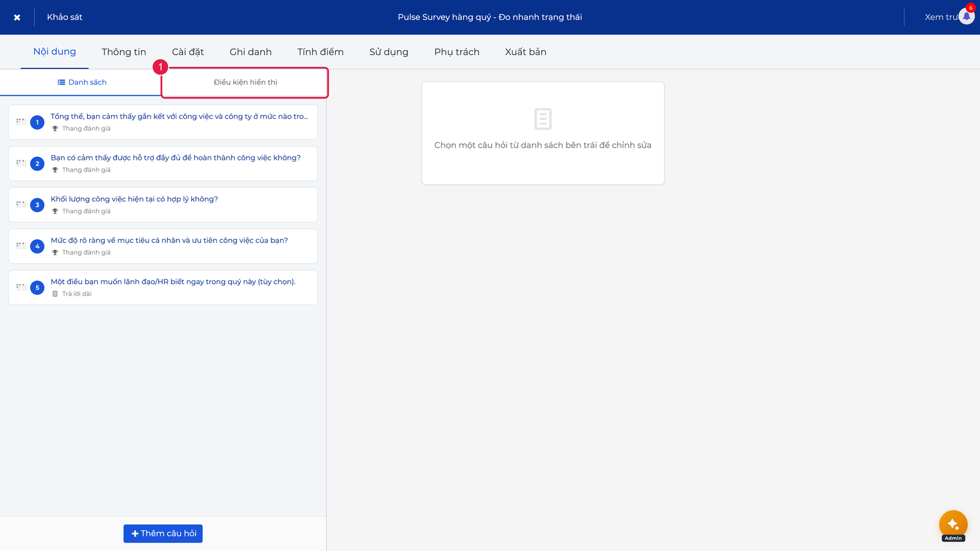
Task: Open the orange AI assistant Admin button
Action: tap(953, 525)
